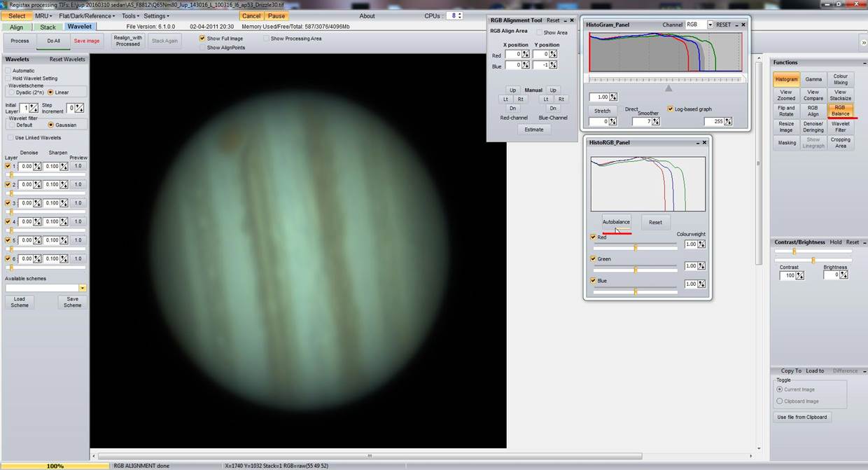868x470 pixels.
Task: Select the Gamma function tile
Action: [x=813, y=79]
